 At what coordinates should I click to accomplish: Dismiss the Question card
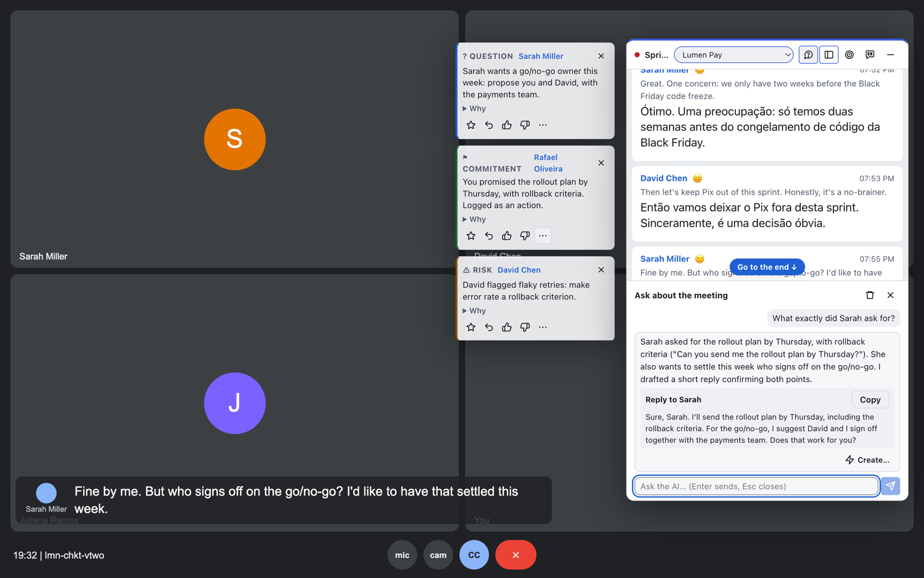(601, 56)
